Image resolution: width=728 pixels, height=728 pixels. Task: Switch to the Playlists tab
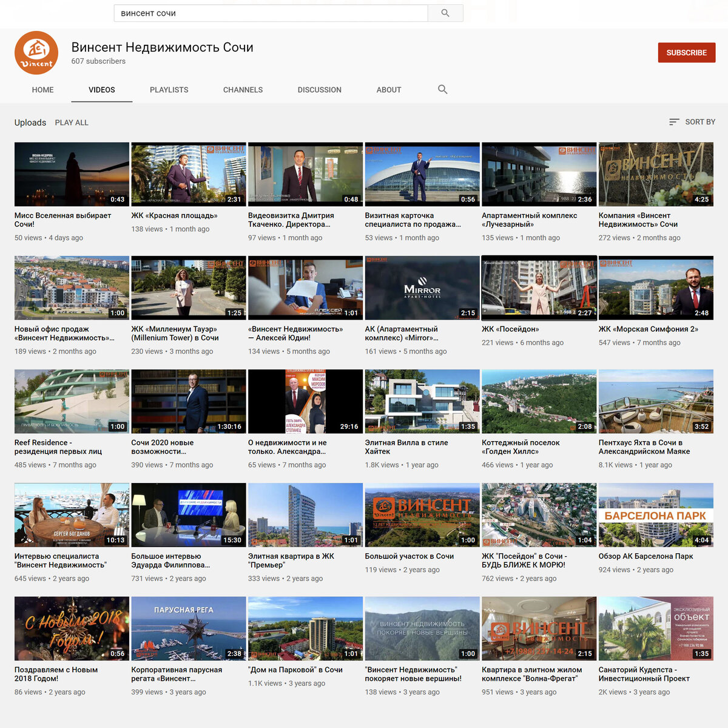(169, 90)
